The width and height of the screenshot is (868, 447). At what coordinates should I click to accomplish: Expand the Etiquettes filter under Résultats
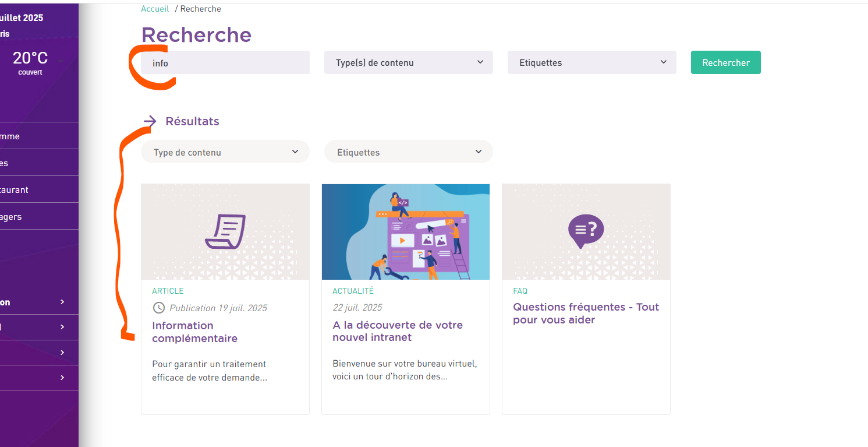point(409,152)
